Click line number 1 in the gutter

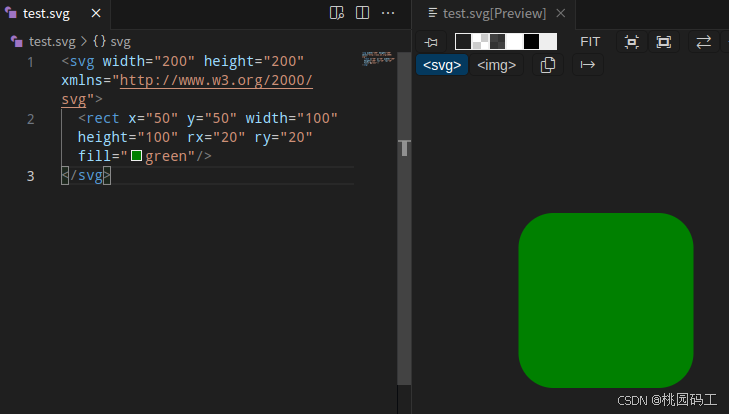pyautogui.click(x=30, y=62)
